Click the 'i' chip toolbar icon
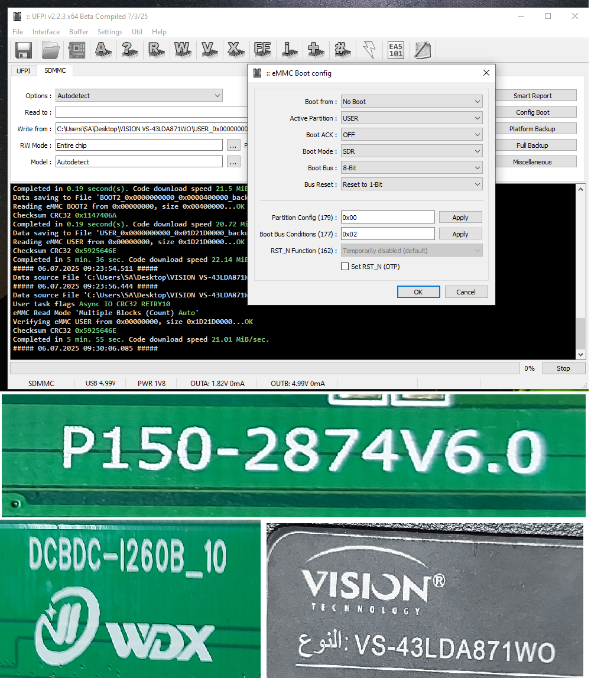This screenshot has width=591, height=700. pyautogui.click(x=289, y=50)
